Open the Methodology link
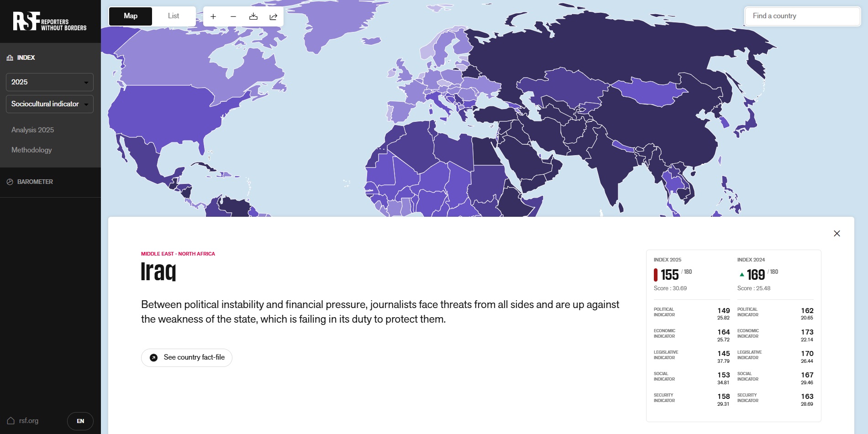 (x=32, y=150)
